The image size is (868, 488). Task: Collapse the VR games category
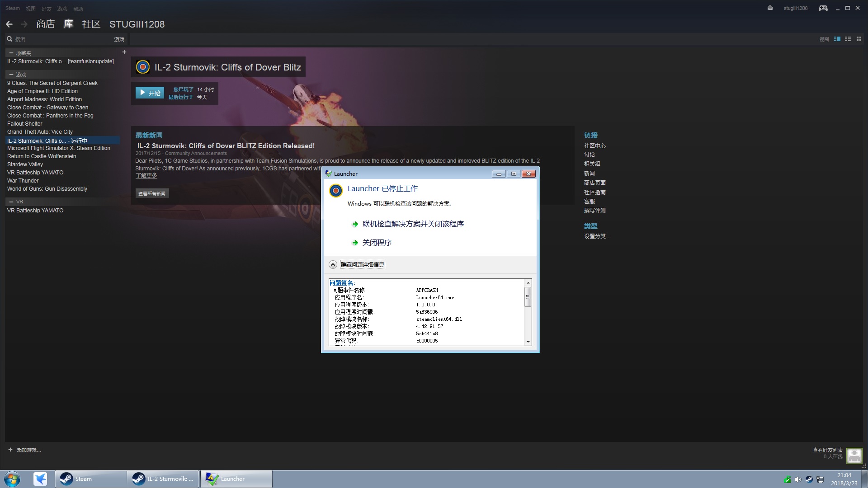pos(11,202)
